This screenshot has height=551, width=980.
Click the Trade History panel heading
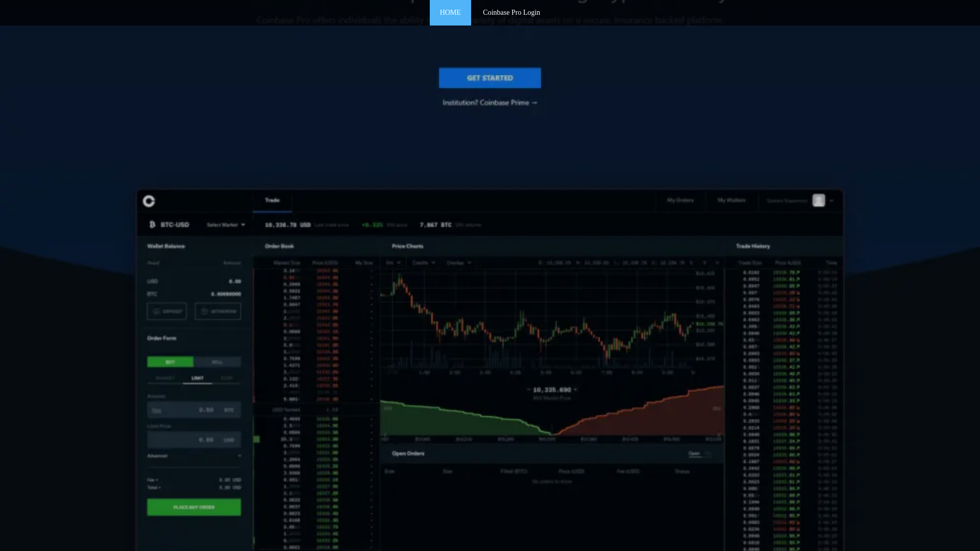pyautogui.click(x=753, y=246)
